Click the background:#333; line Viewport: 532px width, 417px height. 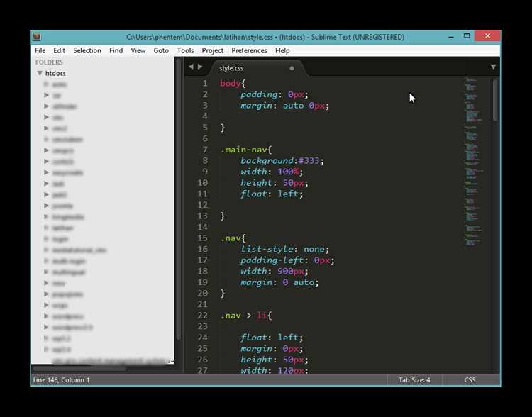point(282,160)
